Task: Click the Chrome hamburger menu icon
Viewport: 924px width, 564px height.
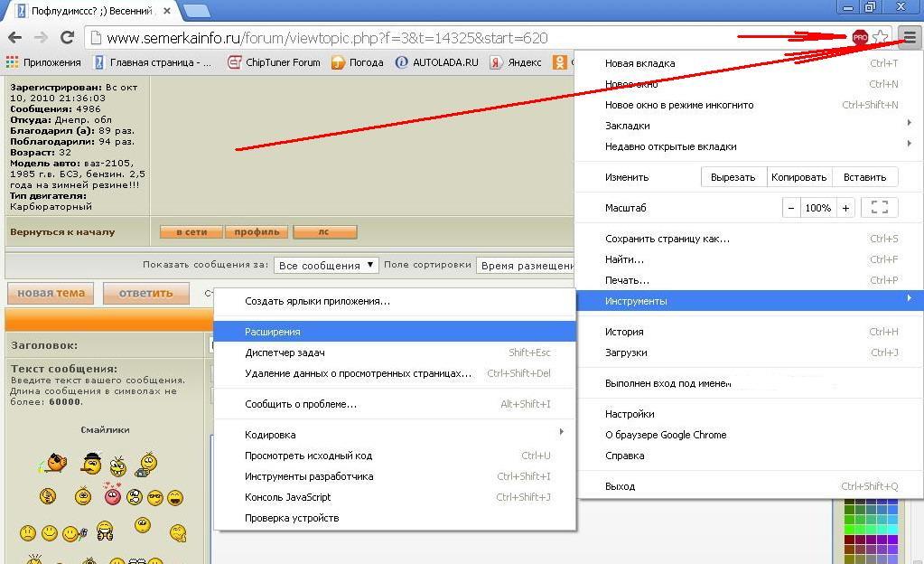Action: (909, 37)
